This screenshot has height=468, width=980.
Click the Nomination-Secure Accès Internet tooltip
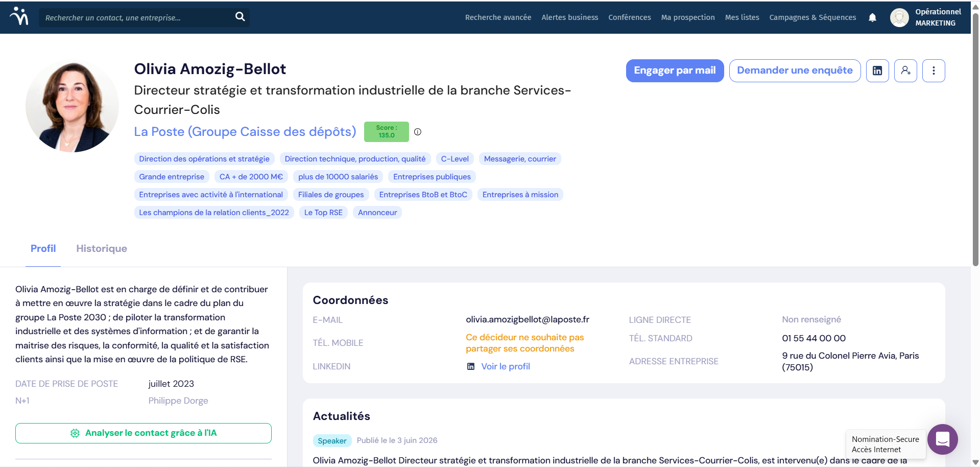(x=886, y=444)
